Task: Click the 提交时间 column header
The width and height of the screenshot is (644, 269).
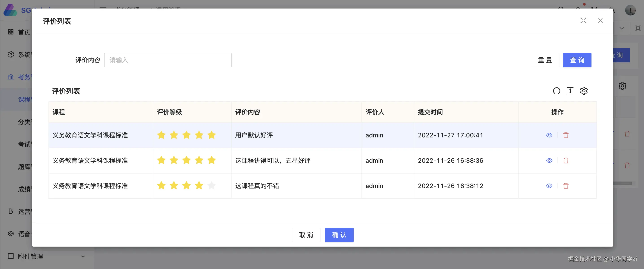Action: [x=430, y=112]
